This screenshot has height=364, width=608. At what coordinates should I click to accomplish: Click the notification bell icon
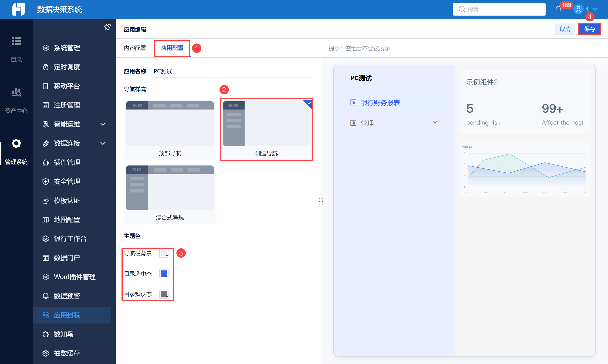point(558,9)
